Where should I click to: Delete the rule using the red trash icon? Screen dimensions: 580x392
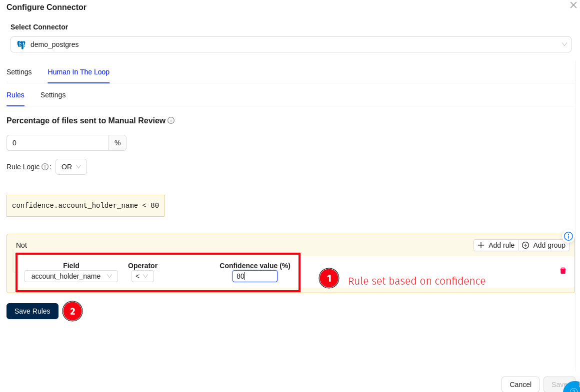(562, 271)
